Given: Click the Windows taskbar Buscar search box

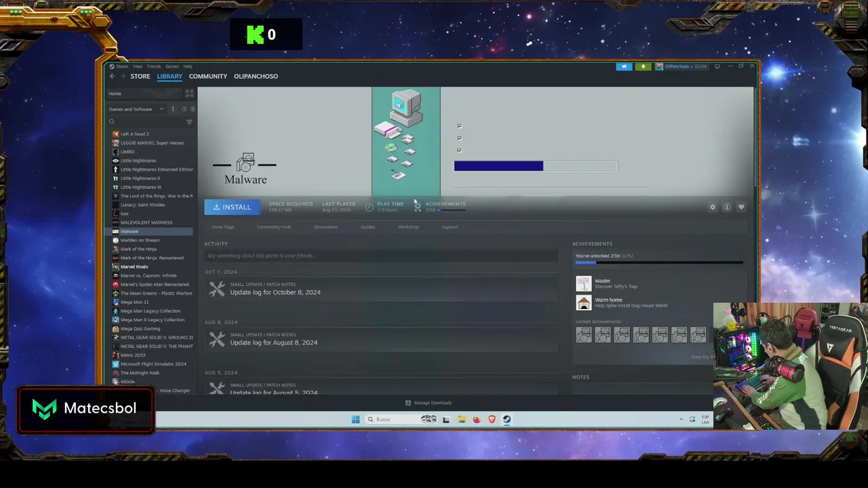Looking at the screenshot, I should (x=401, y=420).
